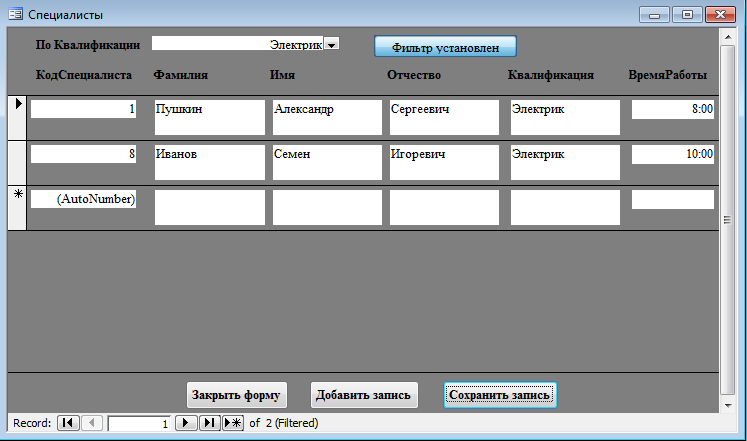Click empty Имя field in new record row
This screenshot has height=441, width=747.
point(327,208)
